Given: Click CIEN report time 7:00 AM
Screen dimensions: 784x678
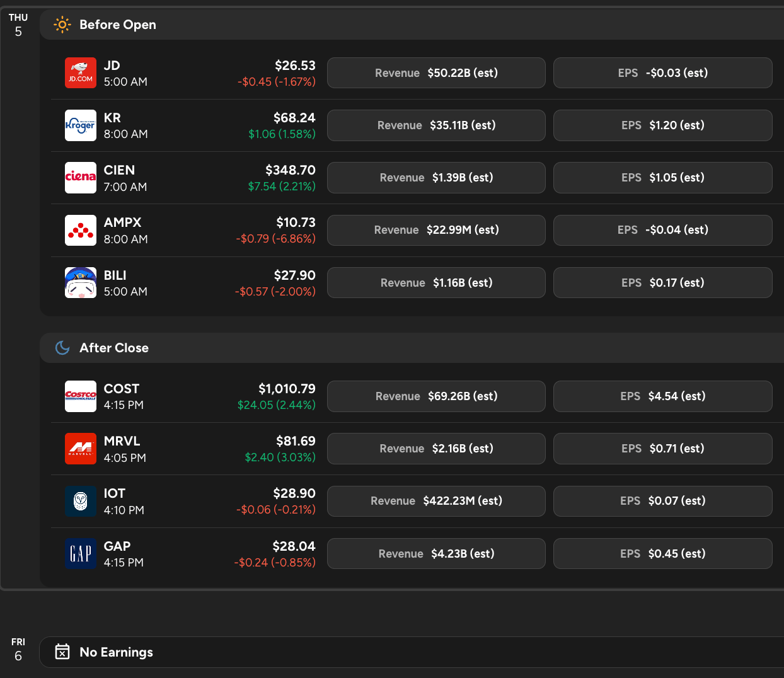Looking at the screenshot, I should 125,187.
